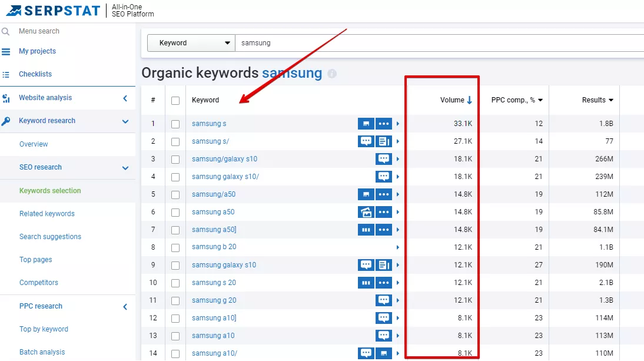The image size is (644, 361).
Task: Expand the Website analysis section chevron
Action: point(125,98)
